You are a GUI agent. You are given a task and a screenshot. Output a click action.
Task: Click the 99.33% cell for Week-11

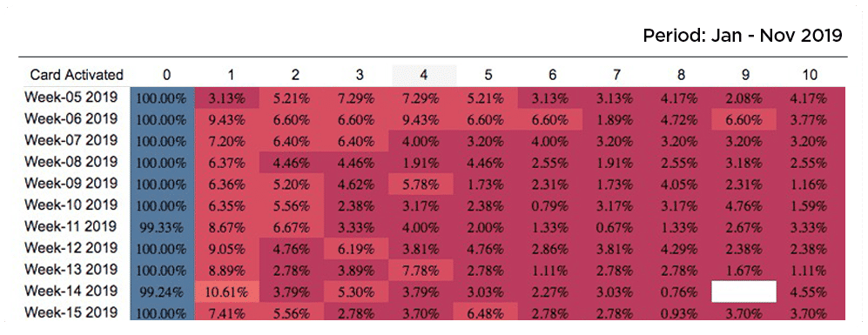(x=163, y=226)
